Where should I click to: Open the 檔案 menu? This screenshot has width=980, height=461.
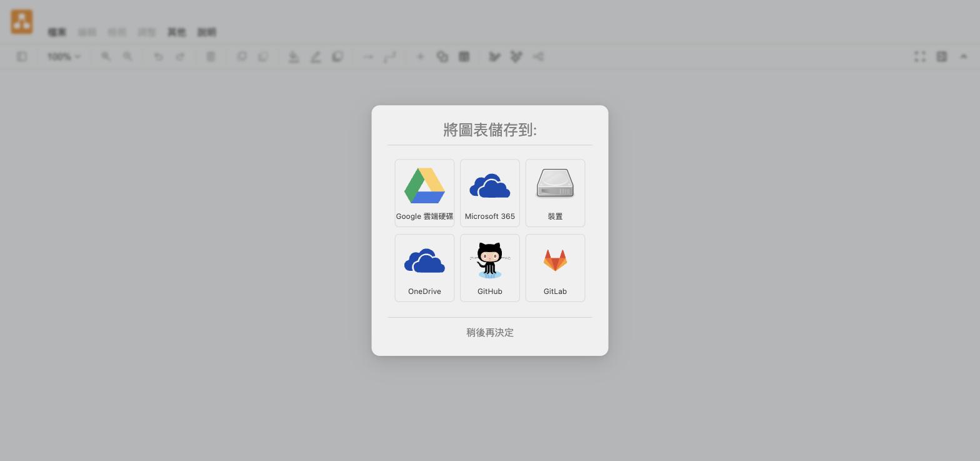57,32
